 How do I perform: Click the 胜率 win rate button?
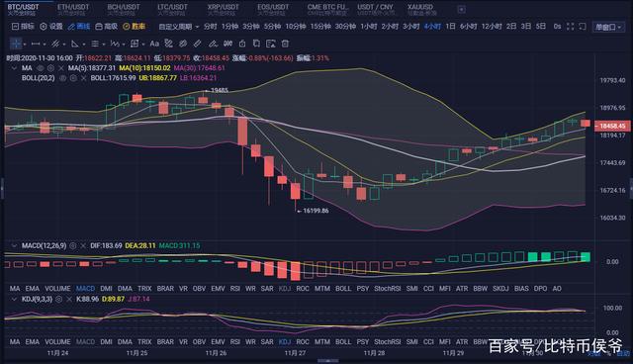click(x=135, y=27)
